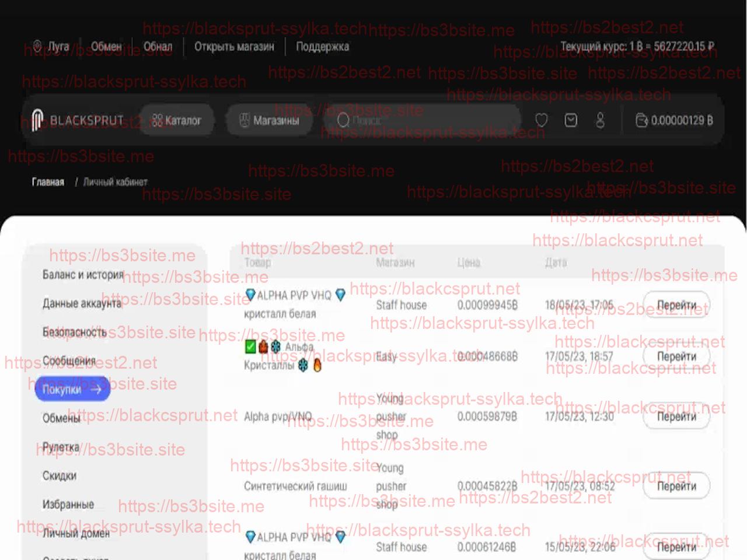Click the Дата column header
This screenshot has height=560, width=747.
pos(556,262)
